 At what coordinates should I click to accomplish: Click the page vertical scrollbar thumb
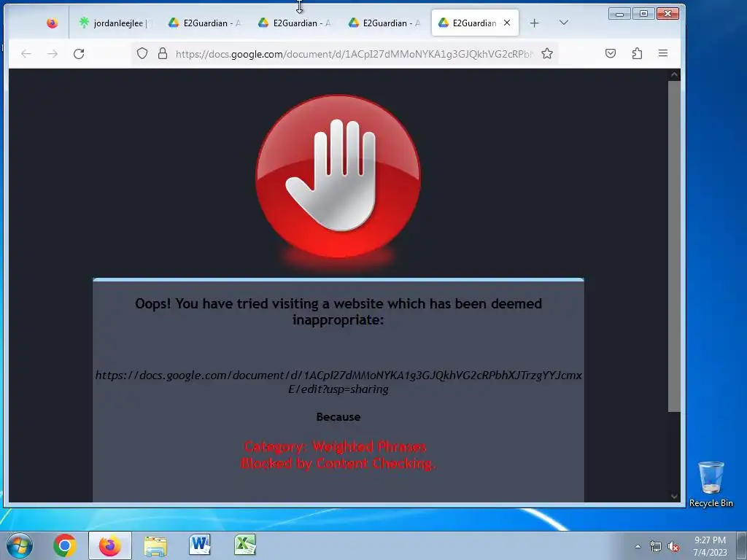point(674,246)
